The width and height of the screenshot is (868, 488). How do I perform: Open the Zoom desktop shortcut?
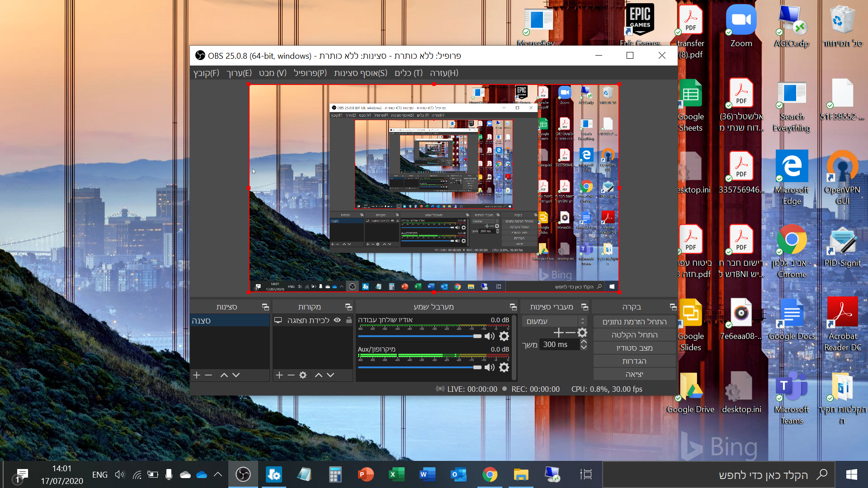click(x=741, y=26)
